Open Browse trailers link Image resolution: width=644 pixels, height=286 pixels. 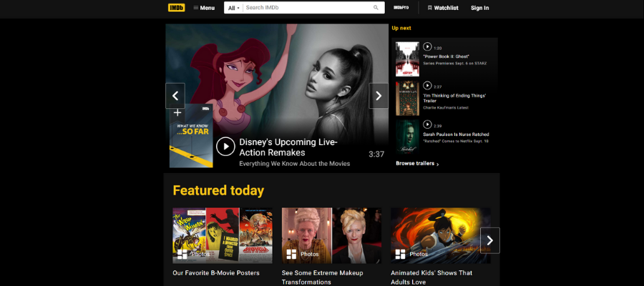(x=417, y=164)
